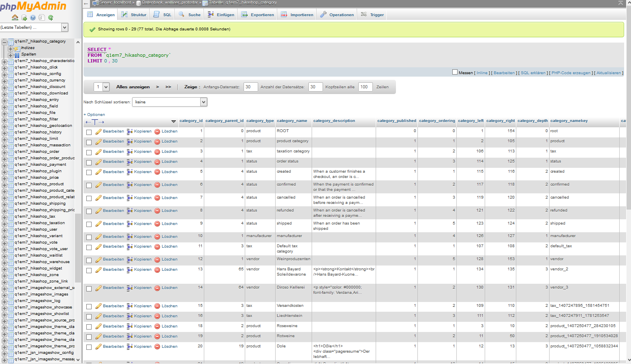This screenshot has width=631, height=364.
Task: Click the home icon under phpMyAdmin logo
Action: pos(15,17)
